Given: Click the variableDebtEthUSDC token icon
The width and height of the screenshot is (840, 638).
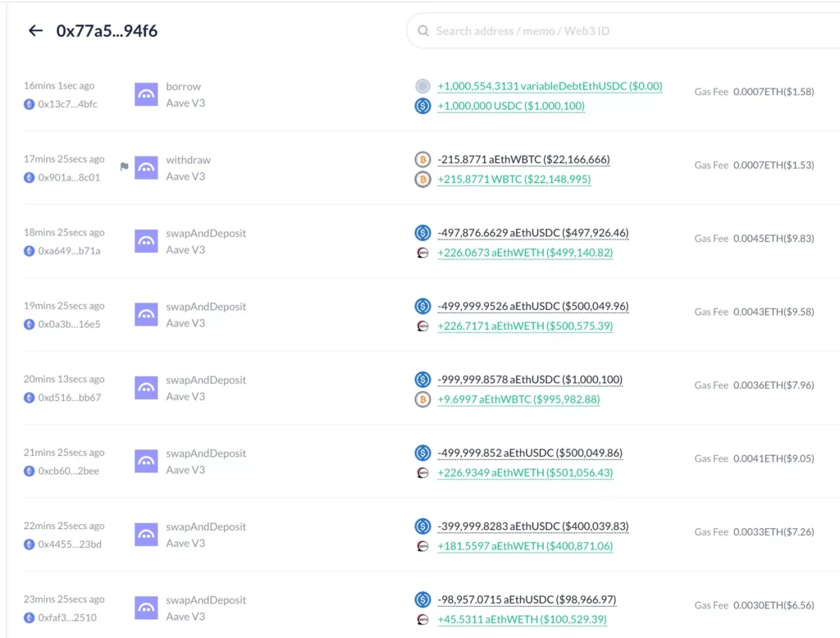Looking at the screenshot, I should 422,86.
